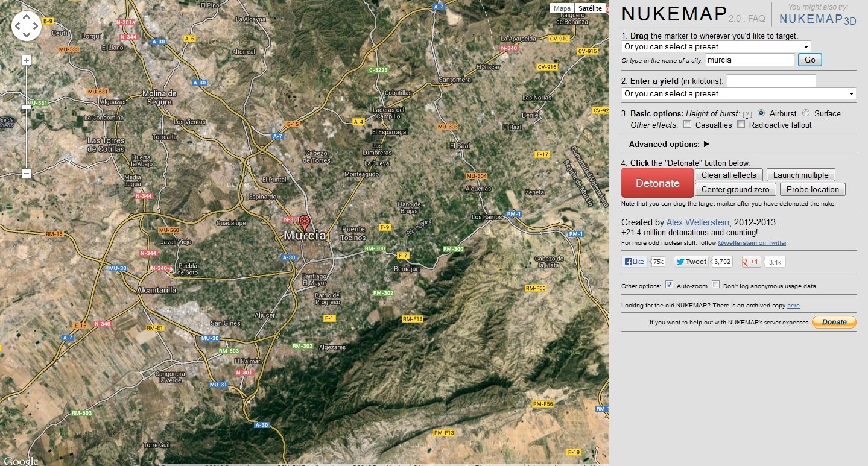Open the yield preset dropdown
The height and width of the screenshot is (466, 868).
(738, 93)
